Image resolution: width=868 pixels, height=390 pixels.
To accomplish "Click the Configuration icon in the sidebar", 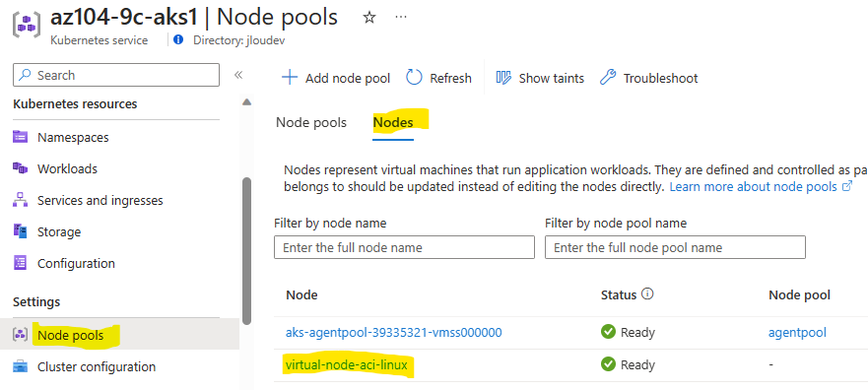I will tap(20, 263).
